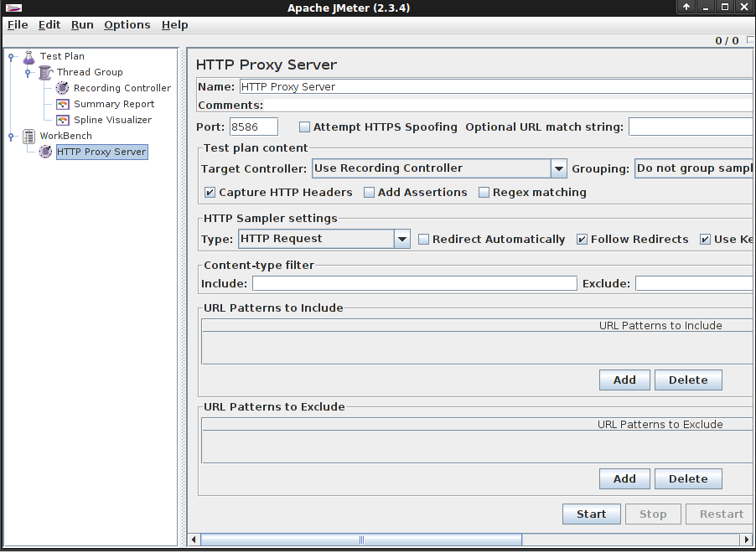756x553 pixels.
Task: Open the Target Controller dropdown
Action: coord(559,168)
